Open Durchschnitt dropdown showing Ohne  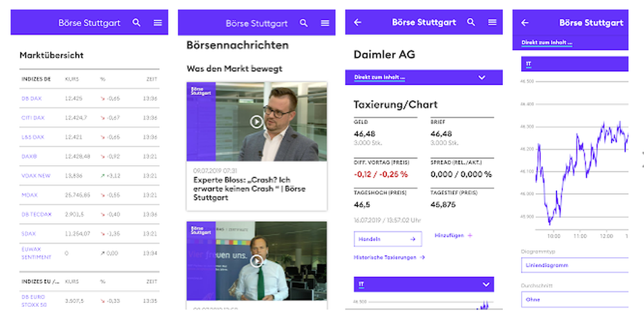pos(574,300)
